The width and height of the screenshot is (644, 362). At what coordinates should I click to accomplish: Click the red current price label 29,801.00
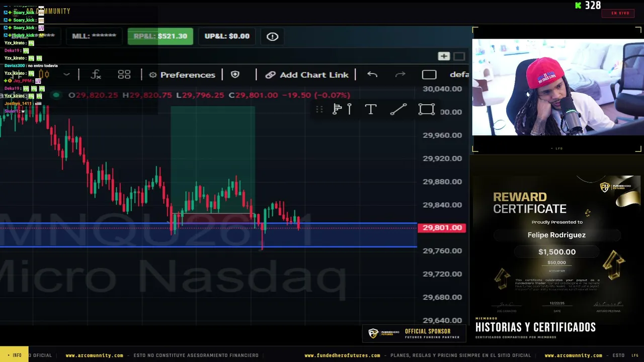click(x=442, y=228)
